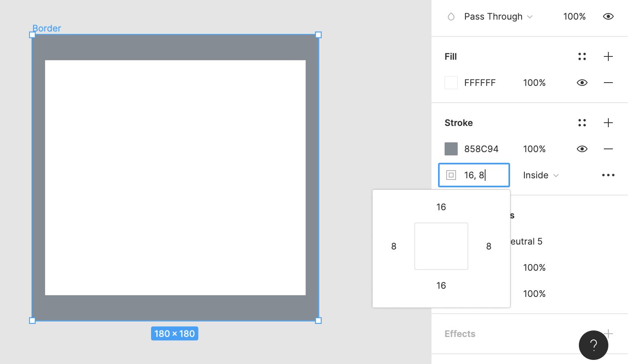Open advanced stroke options three-dot menu
628x364 pixels.
[x=608, y=175]
